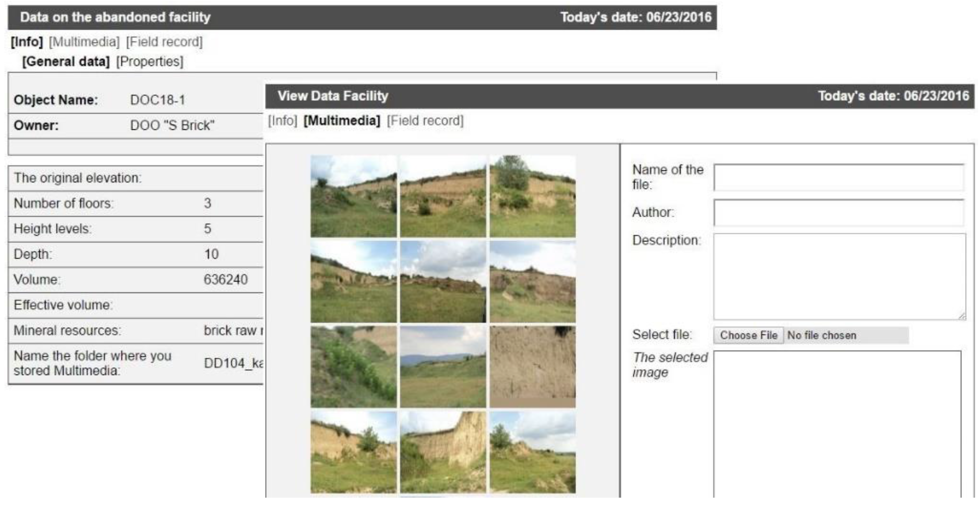Click the Name of the file field
Viewport: 980px width, 505px height.
click(839, 178)
